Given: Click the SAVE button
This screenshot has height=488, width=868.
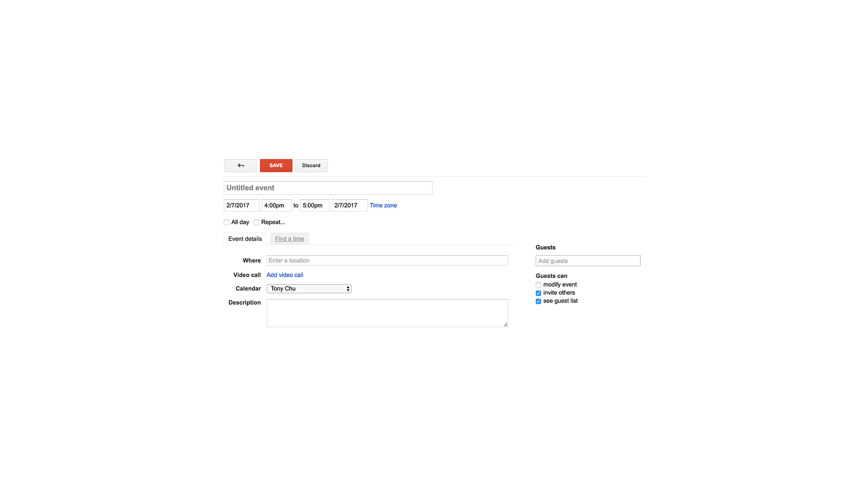Looking at the screenshot, I should coord(276,165).
